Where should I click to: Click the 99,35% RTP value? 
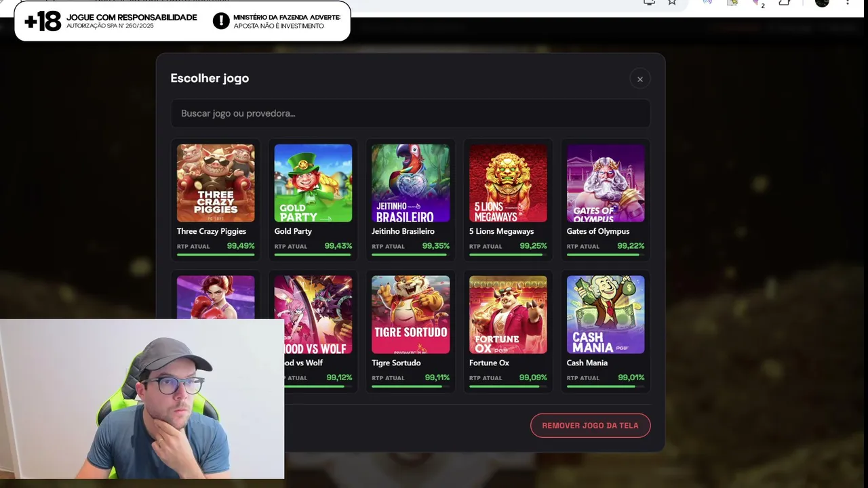(436, 246)
